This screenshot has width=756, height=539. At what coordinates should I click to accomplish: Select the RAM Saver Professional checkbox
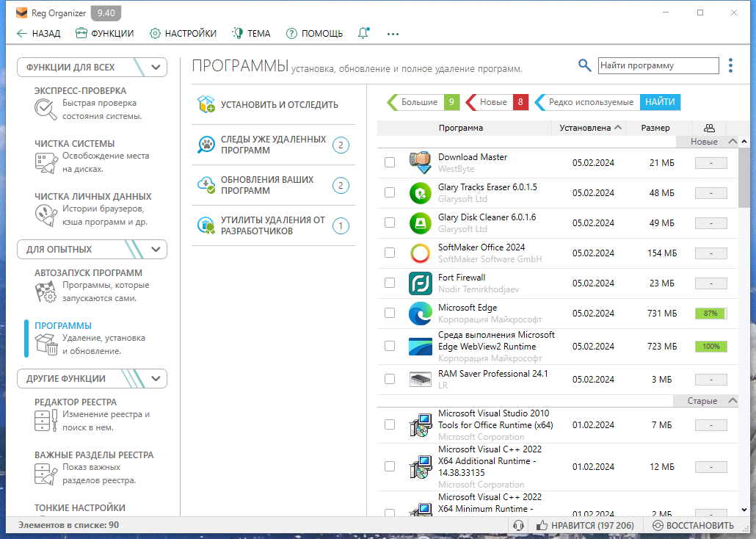(x=390, y=379)
